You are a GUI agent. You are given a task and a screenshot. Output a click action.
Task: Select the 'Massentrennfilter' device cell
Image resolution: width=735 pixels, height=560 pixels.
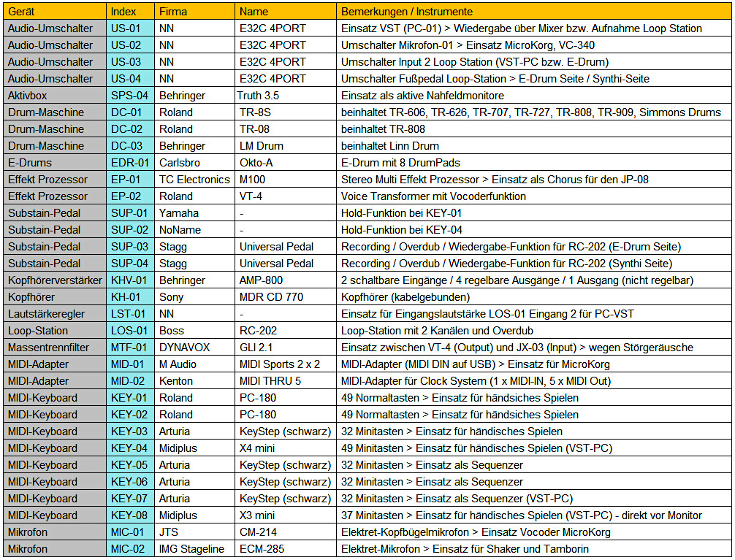[55, 348]
